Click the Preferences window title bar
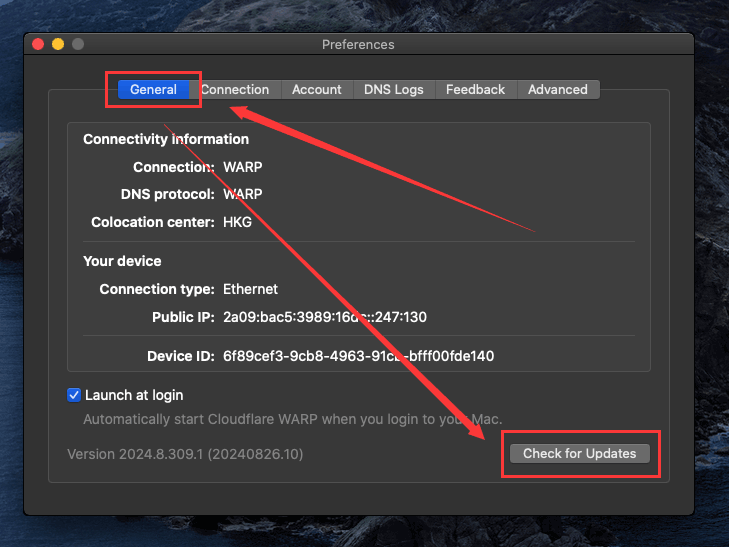The width and height of the screenshot is (729, 547). click(x=358, y=44)
